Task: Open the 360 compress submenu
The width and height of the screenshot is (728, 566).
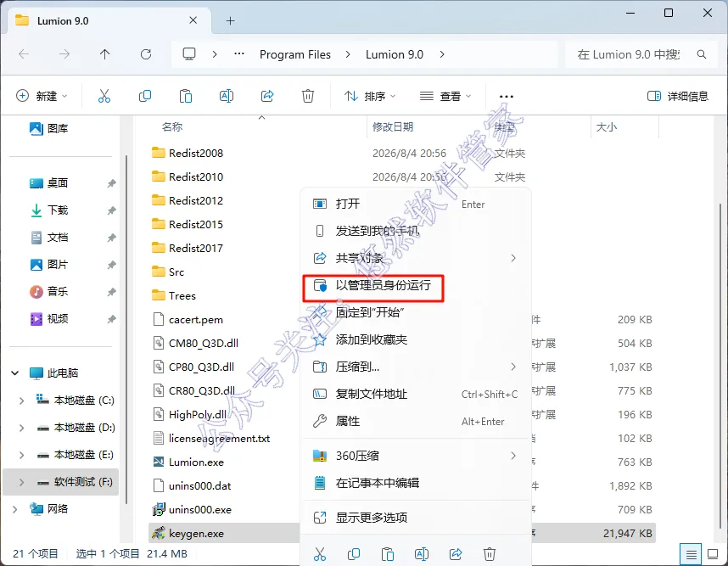Action: point(415,456)
